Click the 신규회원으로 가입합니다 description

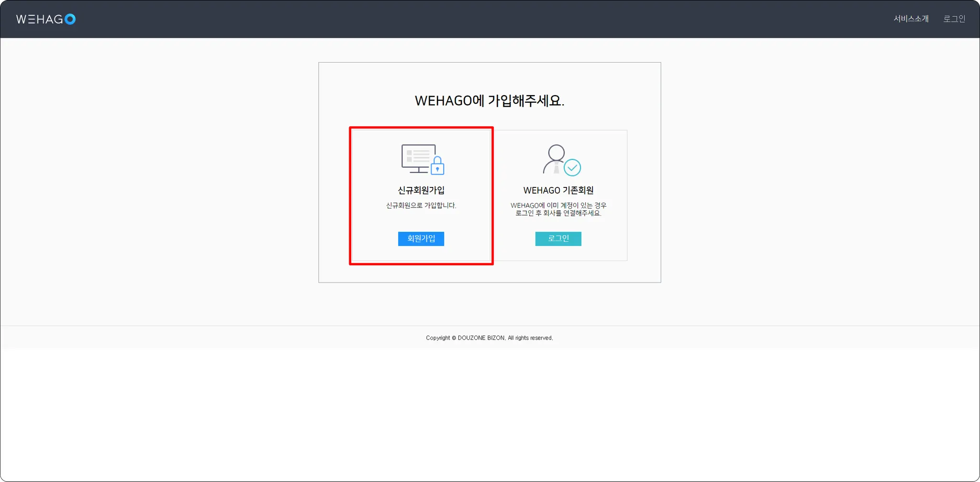[x=421, y=206]
